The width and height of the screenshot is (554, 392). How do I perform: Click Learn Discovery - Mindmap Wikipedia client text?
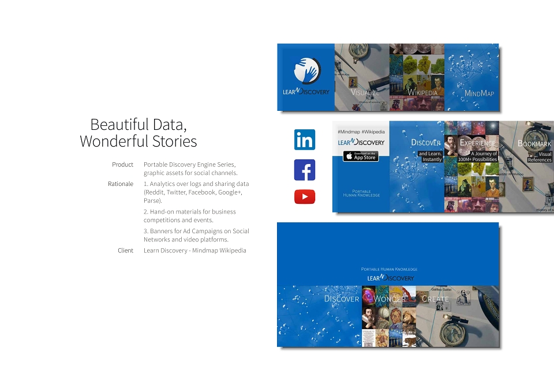(x=194, y=251)
